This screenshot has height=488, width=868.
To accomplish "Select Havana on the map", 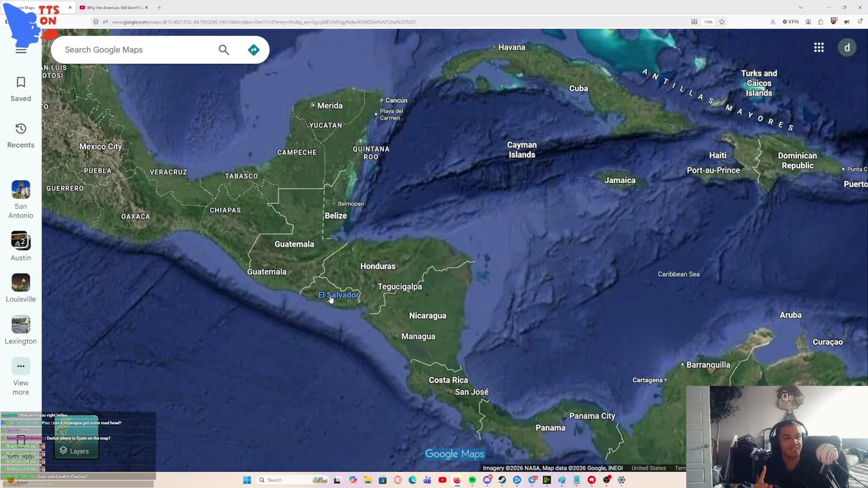I will tap(511, 47).
